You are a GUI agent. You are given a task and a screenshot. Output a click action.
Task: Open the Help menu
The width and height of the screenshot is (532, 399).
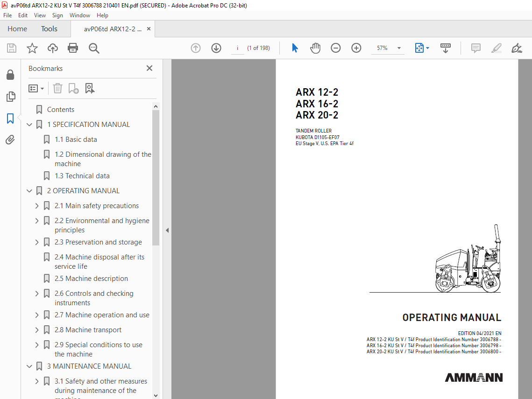[x=102, y=15]
